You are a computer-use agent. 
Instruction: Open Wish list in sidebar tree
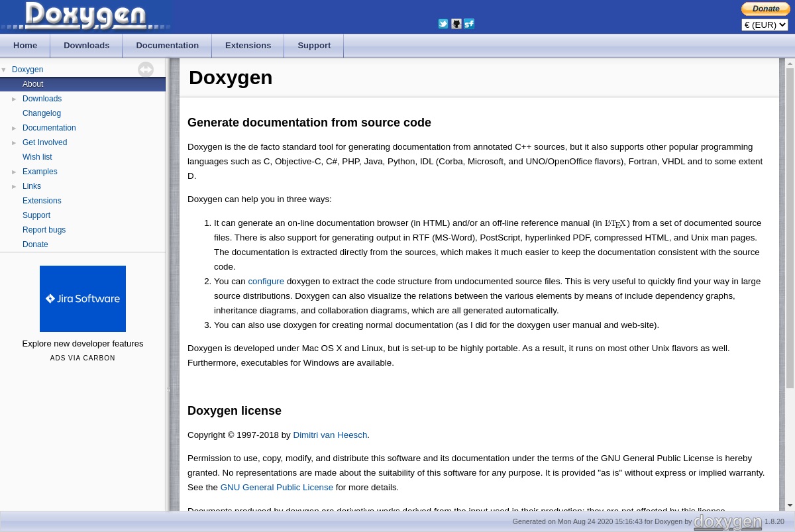[37, 157]
